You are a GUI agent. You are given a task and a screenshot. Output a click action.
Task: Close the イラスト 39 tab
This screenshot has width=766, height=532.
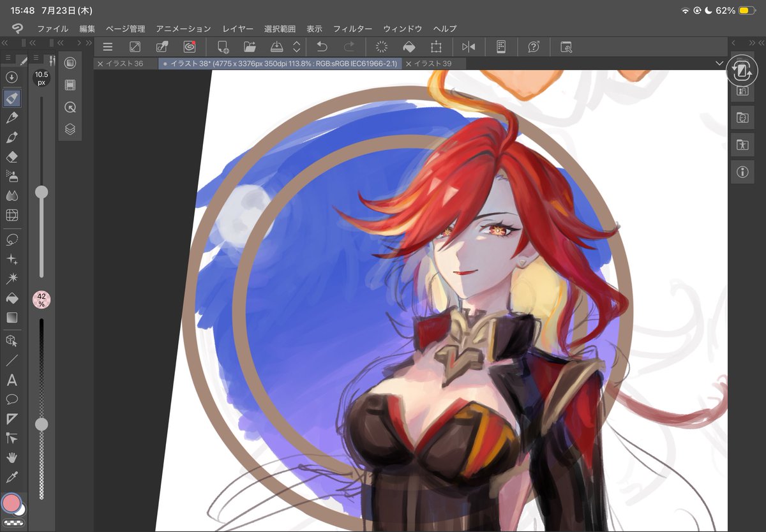click(409, 63)
